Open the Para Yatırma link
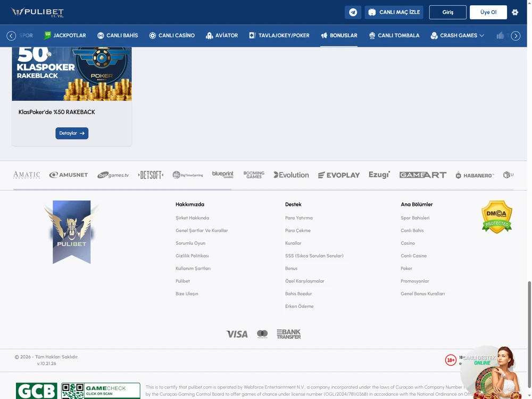Image resolution: width=532 pixels, height=399 pixels. 299,218
